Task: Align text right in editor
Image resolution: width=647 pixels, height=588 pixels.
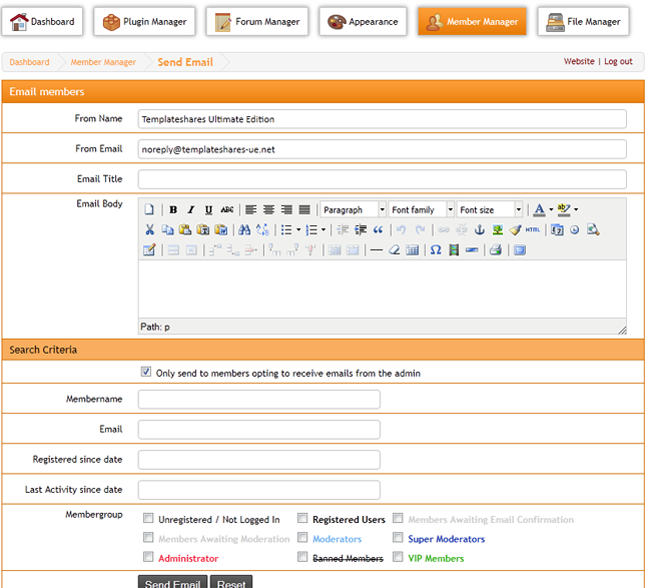Action: click(286, 210)
